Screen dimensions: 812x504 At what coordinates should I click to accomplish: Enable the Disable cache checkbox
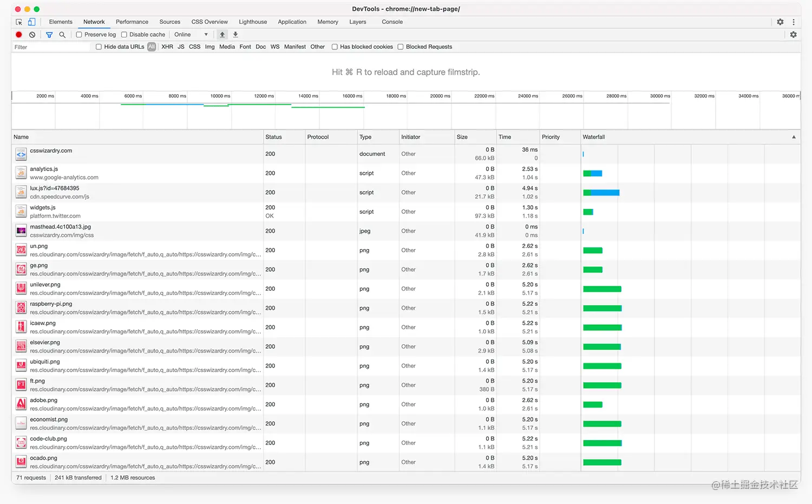(124, 35)
